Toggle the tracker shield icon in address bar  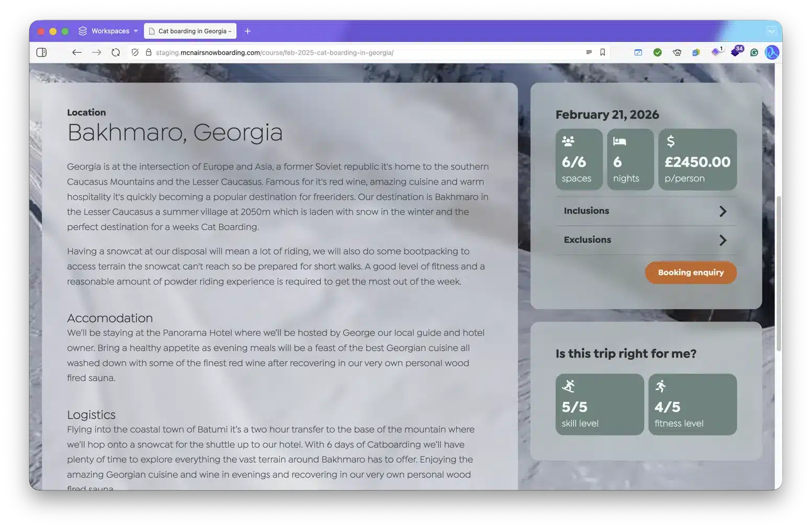click(x=135, y=52)
